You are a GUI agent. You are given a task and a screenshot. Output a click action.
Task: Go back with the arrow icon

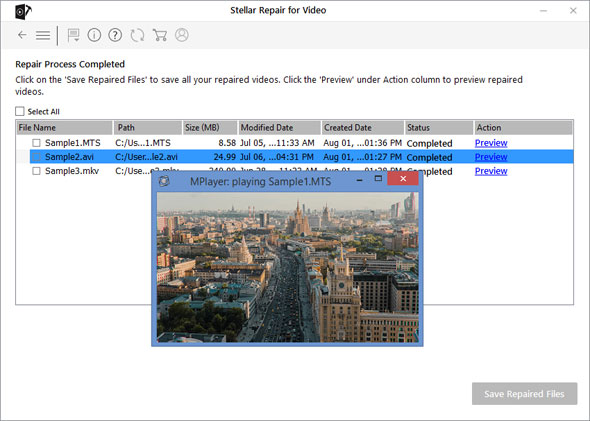pyautogui.click(x=22, y=35)
